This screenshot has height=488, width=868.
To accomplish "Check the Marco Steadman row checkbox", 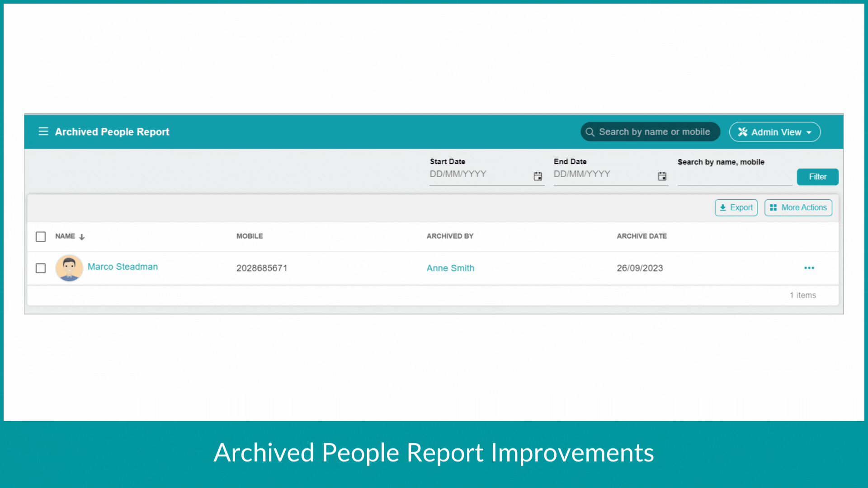I will [x=41, y=268].
